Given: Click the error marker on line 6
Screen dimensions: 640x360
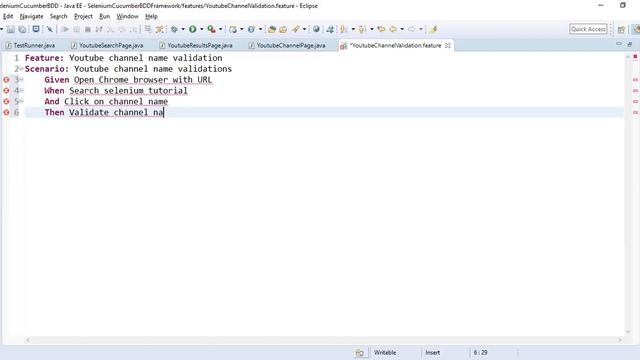Looking at the screenshot, I should pyautogui.click(x=7, y=112).
